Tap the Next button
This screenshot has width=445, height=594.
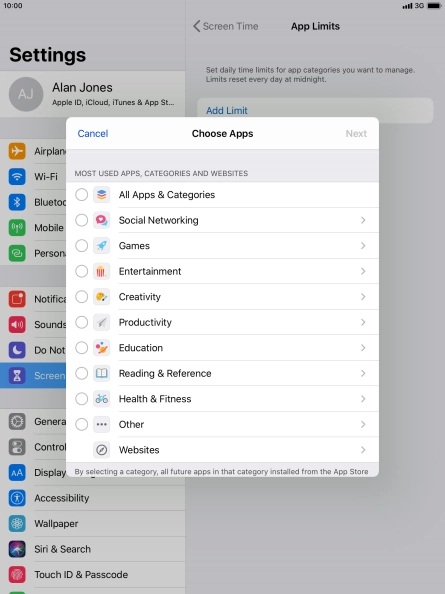tap(356, 133)
